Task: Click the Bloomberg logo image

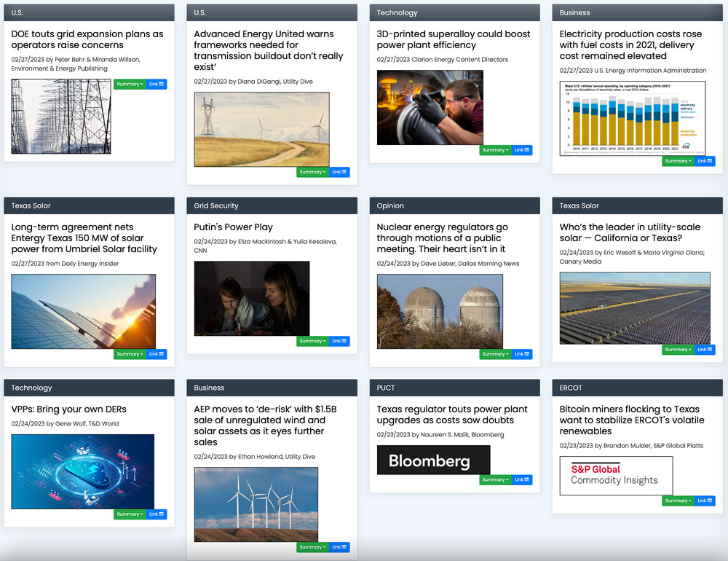Action: 433,460
